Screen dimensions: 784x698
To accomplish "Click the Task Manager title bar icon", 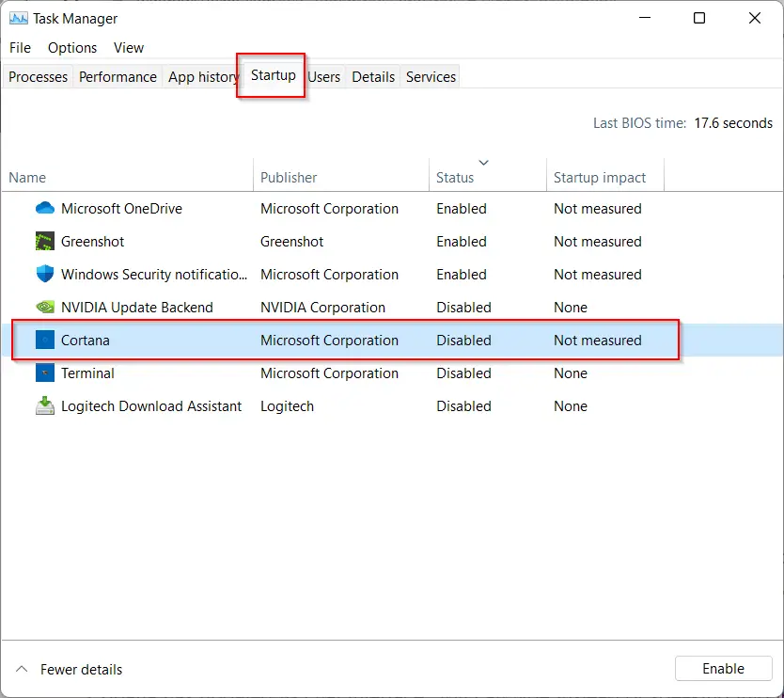I will (x=19, y=19).
